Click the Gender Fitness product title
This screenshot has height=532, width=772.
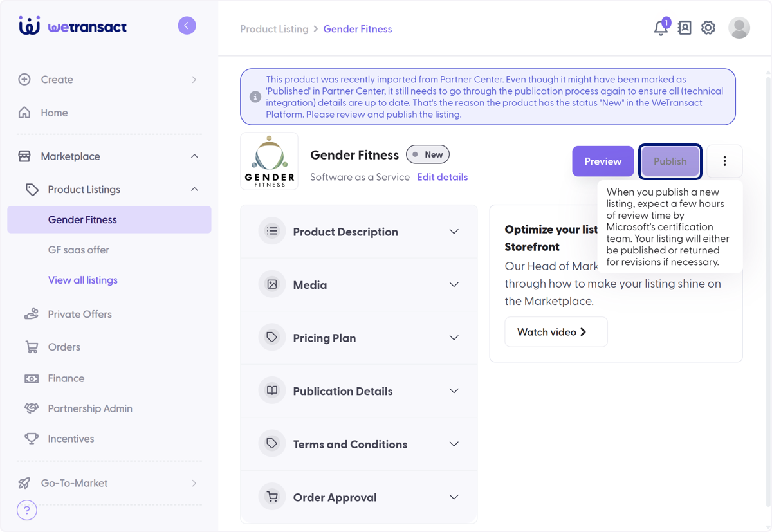pos(354,155)
